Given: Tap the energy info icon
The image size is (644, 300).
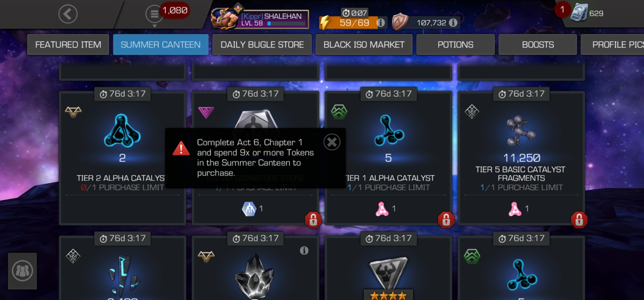Looking at the screenshot, I should coord(381,22).
